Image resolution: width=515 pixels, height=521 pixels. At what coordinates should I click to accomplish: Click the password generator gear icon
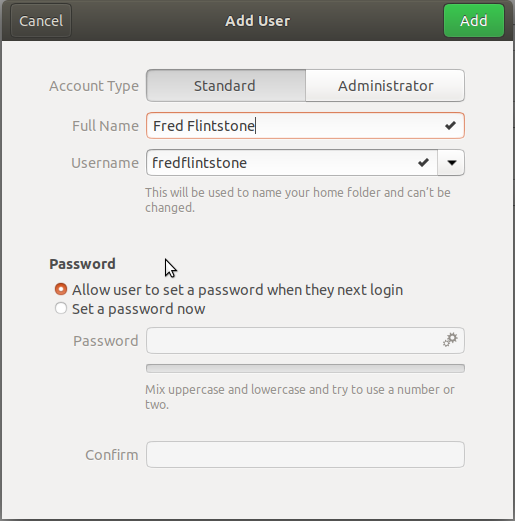point(450,340)
